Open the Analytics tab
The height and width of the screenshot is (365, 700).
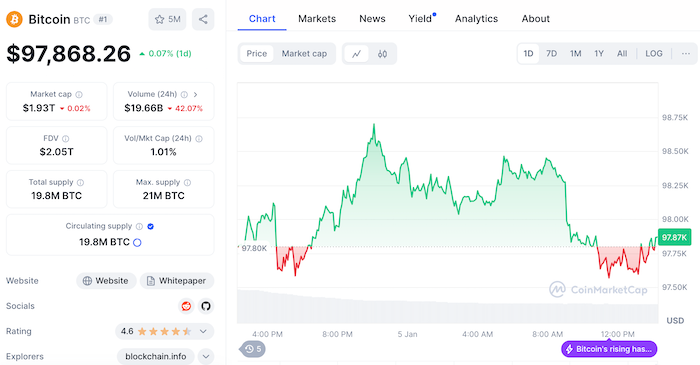click(476, 19)
